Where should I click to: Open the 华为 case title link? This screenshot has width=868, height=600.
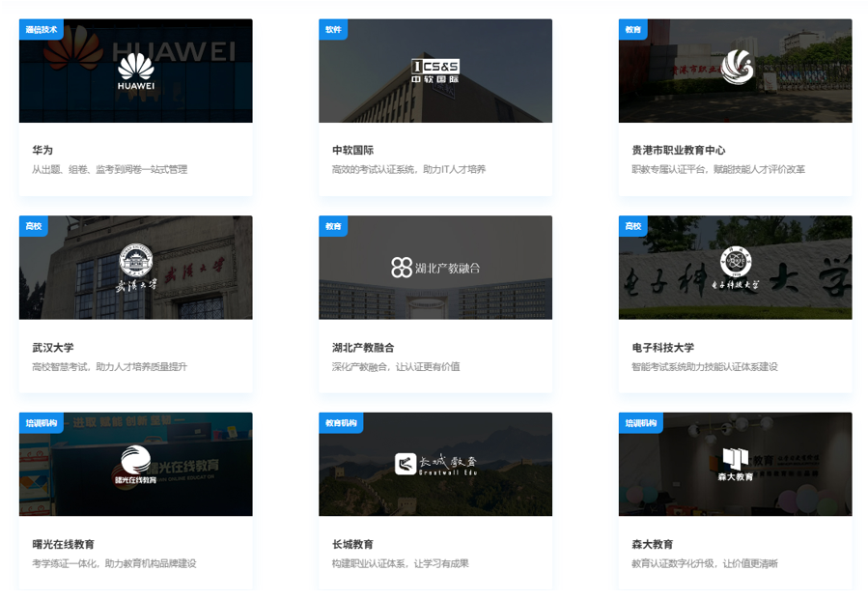point(42,151)
